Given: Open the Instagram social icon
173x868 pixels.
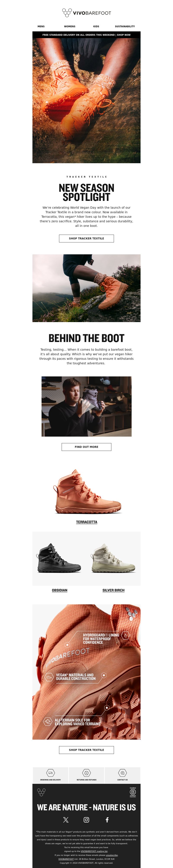Looking at the screenshot, I should point(86,820).
